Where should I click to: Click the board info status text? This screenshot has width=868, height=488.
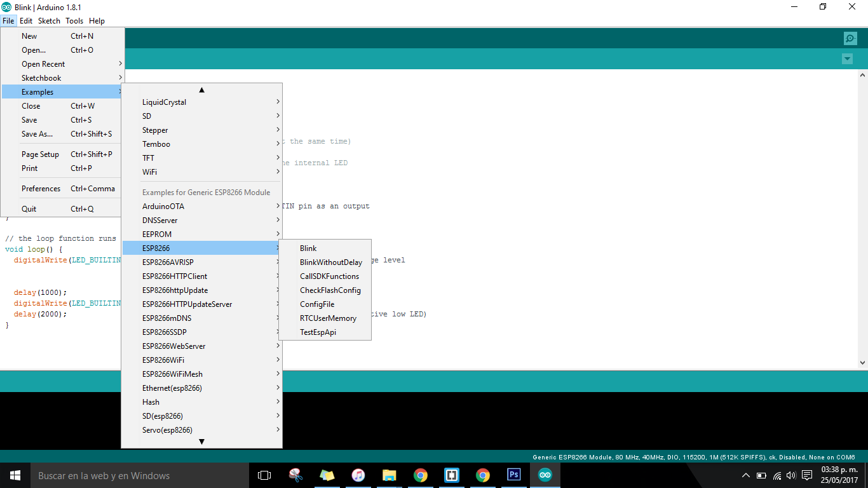point(693,457)
